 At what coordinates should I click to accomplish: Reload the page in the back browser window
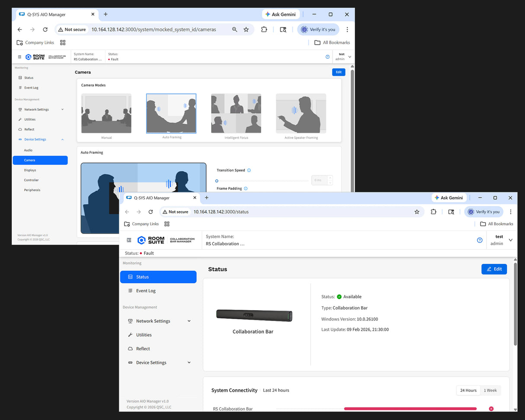pyautogui.click(x=45, y=29)
